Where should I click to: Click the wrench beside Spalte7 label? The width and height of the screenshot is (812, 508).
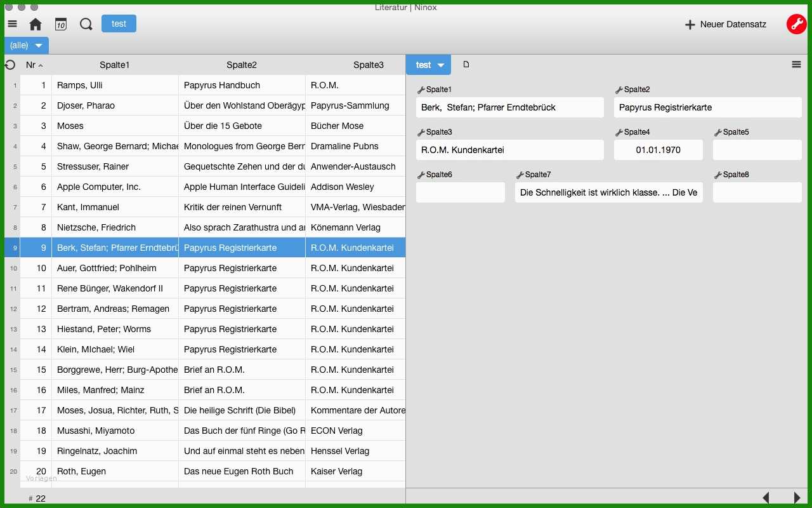pyautogui.click(x=520, y=175)
